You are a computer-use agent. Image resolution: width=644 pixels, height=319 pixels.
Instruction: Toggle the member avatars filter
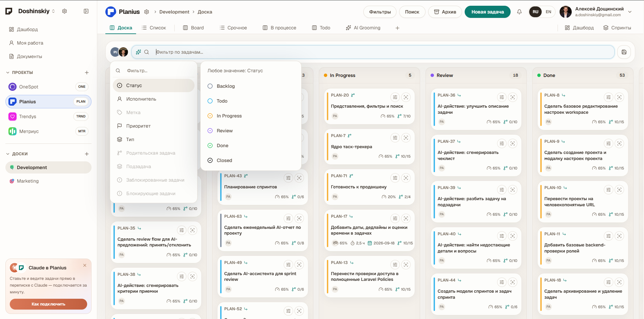[119, 52]
